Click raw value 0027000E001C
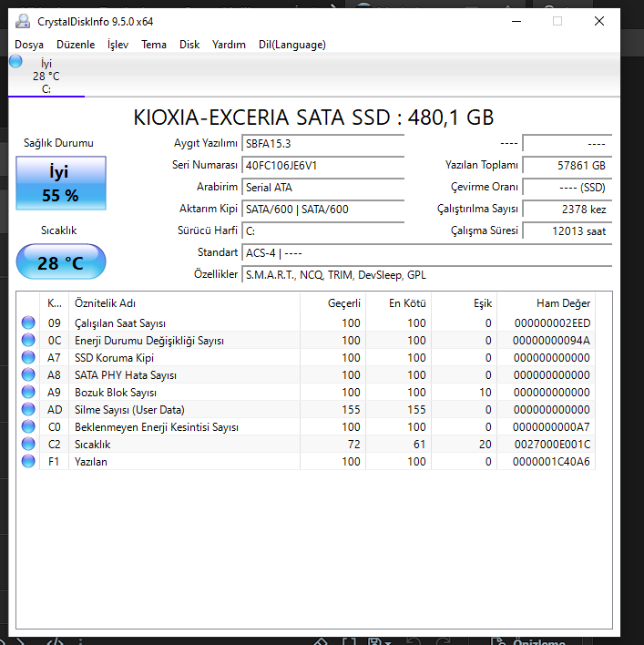 [552, 445]
